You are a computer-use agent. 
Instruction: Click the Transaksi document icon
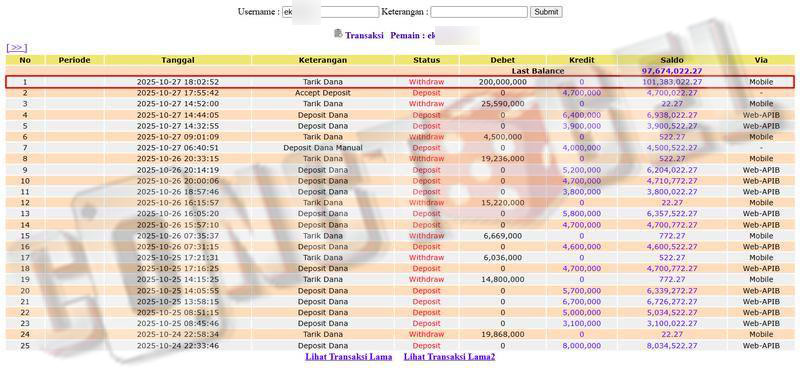pyautogui.click(x=338, y=34)
